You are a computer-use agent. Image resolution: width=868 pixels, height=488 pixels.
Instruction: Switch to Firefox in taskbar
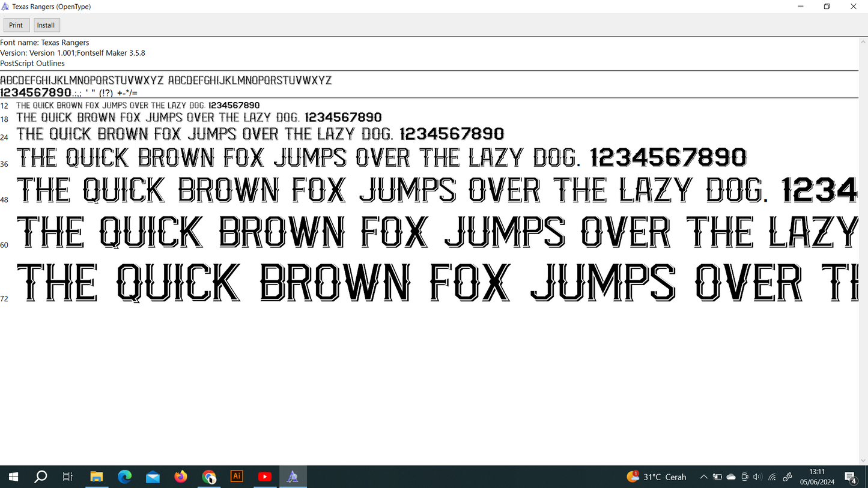click(180, 477)
